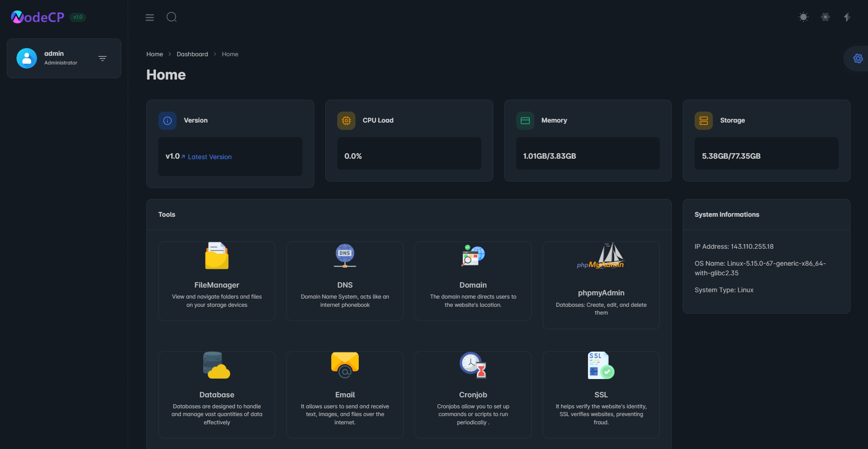The height and width of the screenshot is (449, 868).
Task: Click the first Home breadcrumb item
Action: 155,54
